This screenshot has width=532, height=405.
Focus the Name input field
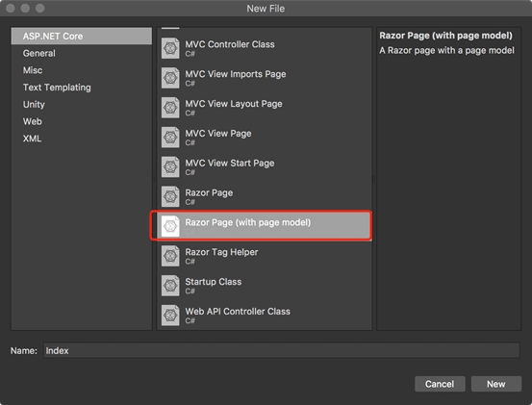281,350
